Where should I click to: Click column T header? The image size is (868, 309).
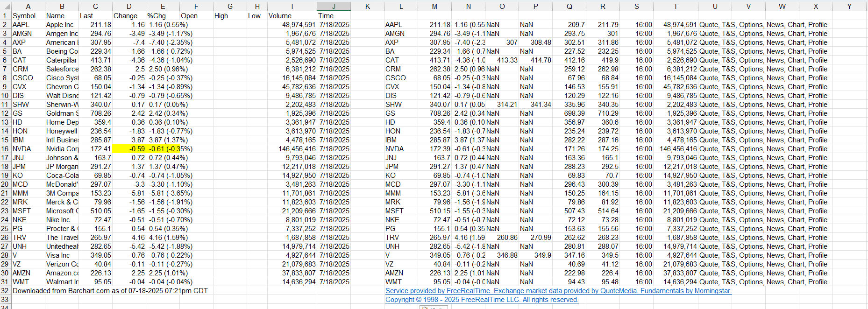point(675,6)
